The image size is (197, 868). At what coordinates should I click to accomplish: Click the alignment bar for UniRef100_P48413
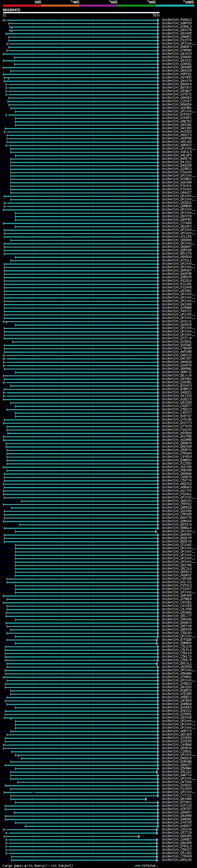pos(81,20)
